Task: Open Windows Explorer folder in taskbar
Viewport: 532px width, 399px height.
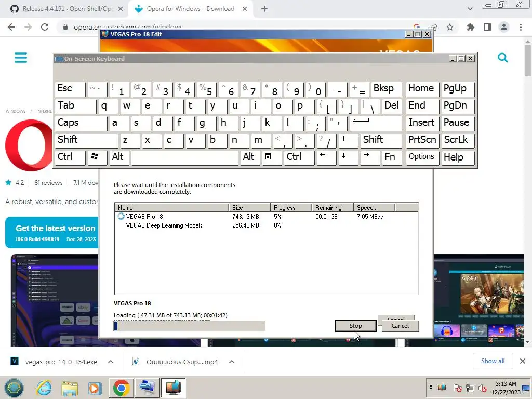Action: click(70, 388)
